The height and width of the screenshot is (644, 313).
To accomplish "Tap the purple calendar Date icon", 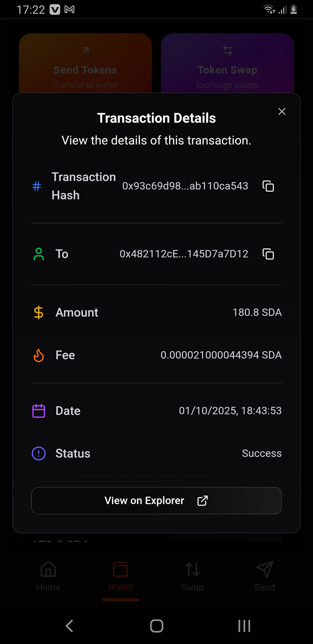I will [39, 411].
